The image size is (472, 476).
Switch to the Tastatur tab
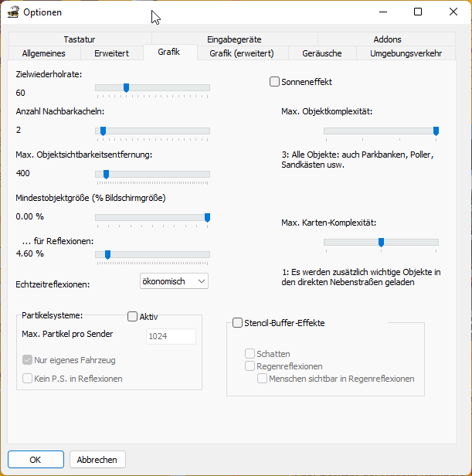click(80, 39)
